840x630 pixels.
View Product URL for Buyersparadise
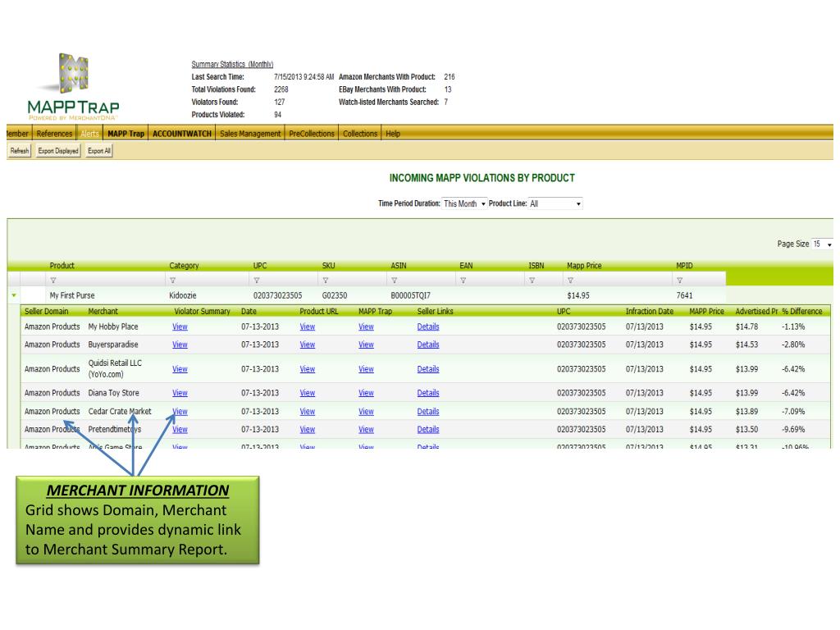tap(308, 345)
